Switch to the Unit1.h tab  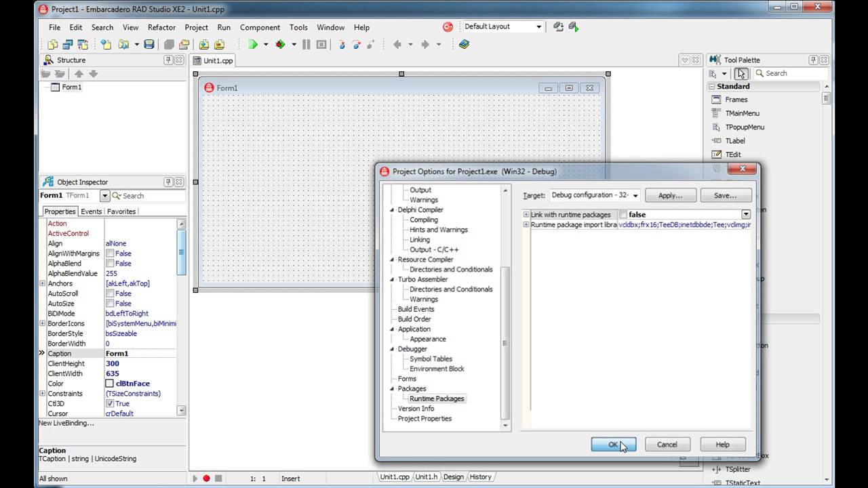(427, 477)
